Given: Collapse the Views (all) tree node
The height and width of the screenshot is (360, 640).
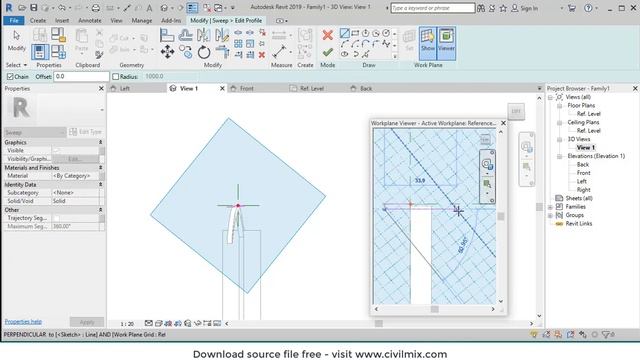Looking at the screenshot, I should point(550,97).
